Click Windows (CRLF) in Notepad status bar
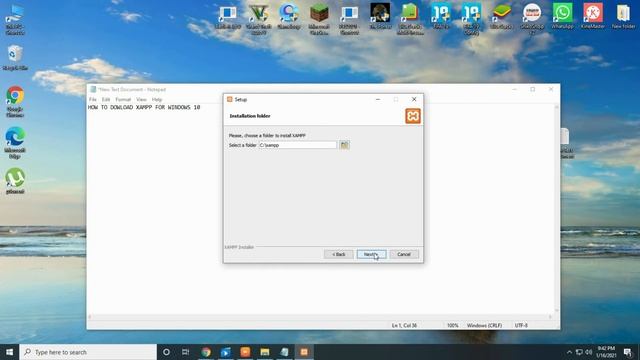The width and height of the screenshot is (640, 360). point(484,325)
